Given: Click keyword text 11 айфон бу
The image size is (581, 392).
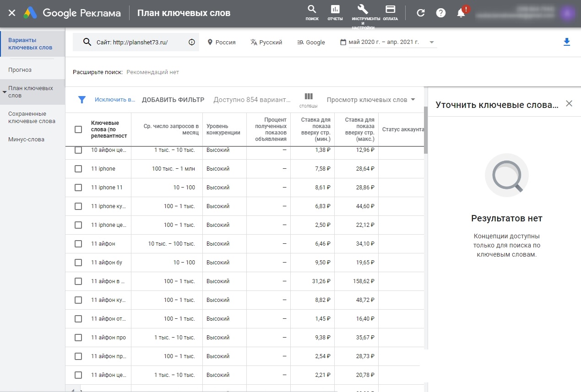Looking at the screenshot, I should click(107, 263).
